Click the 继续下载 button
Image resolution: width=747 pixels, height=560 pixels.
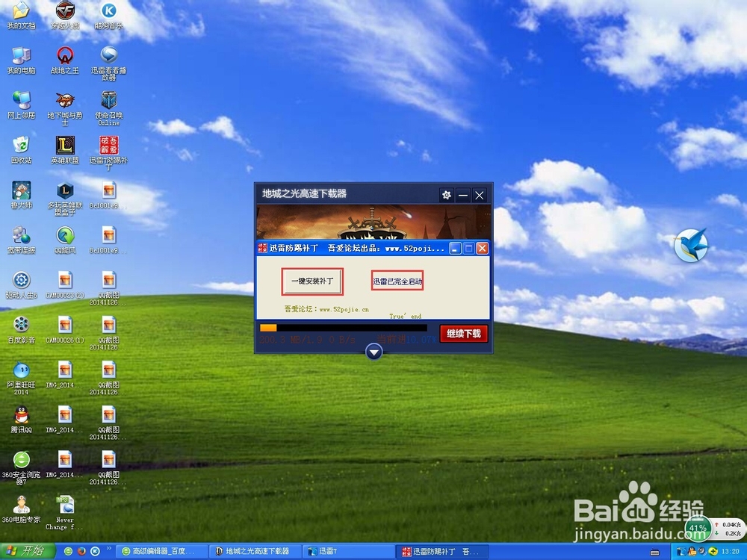click(464, 333)
